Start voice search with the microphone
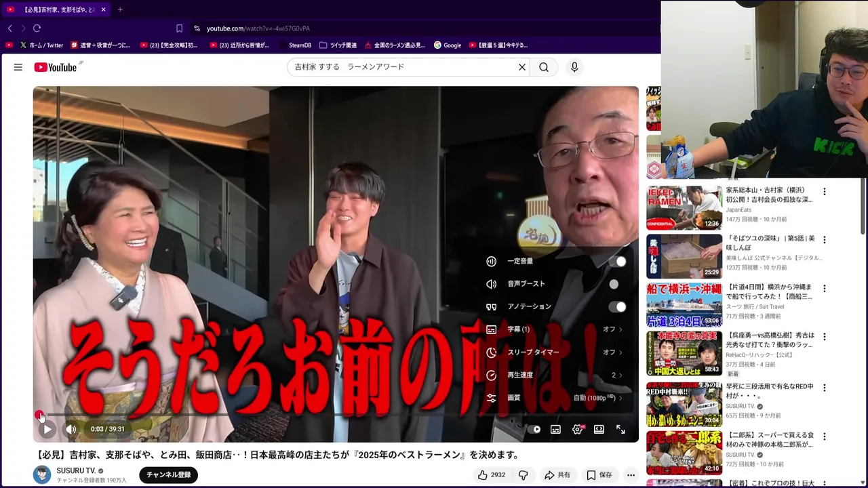868x488 pixels. tap(574, 67)
